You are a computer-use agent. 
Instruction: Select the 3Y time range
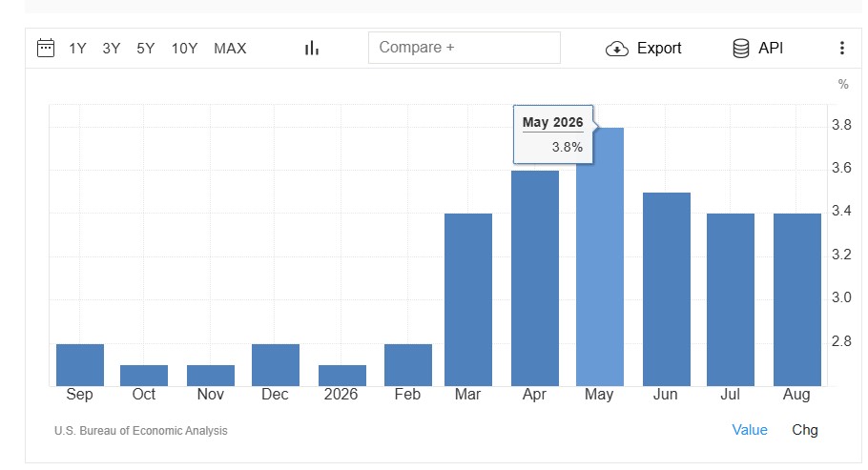click(x=112, y=49)
